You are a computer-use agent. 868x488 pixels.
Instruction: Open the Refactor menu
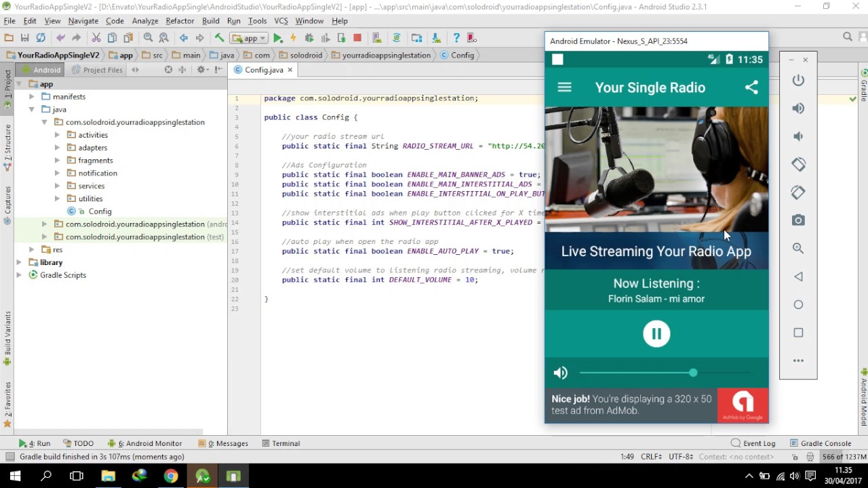(180, 21)
